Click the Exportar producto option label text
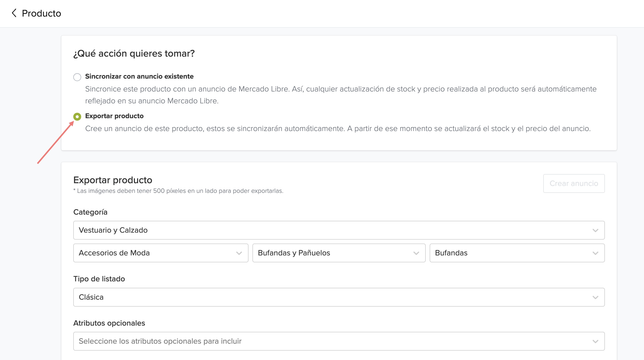 tap(114, 116)
